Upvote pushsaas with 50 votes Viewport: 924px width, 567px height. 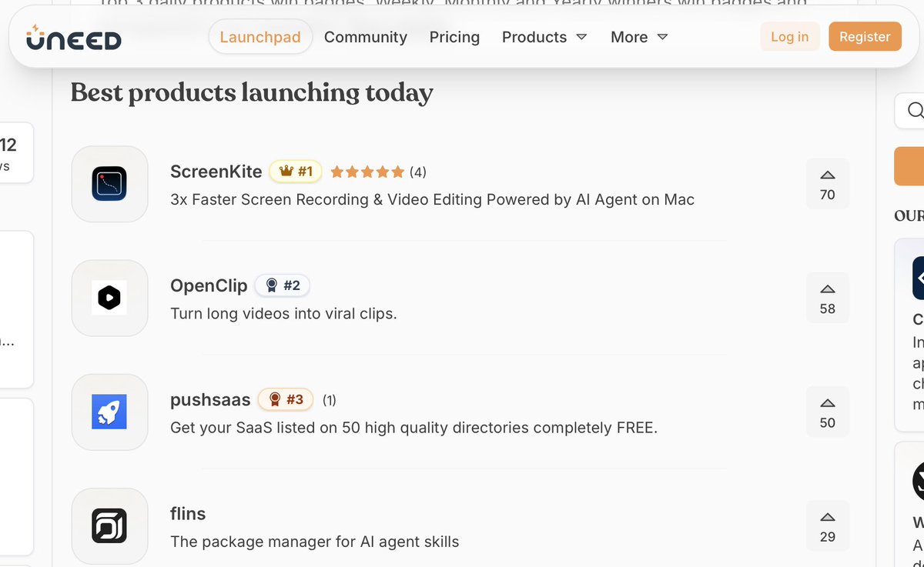coord(828,412)
